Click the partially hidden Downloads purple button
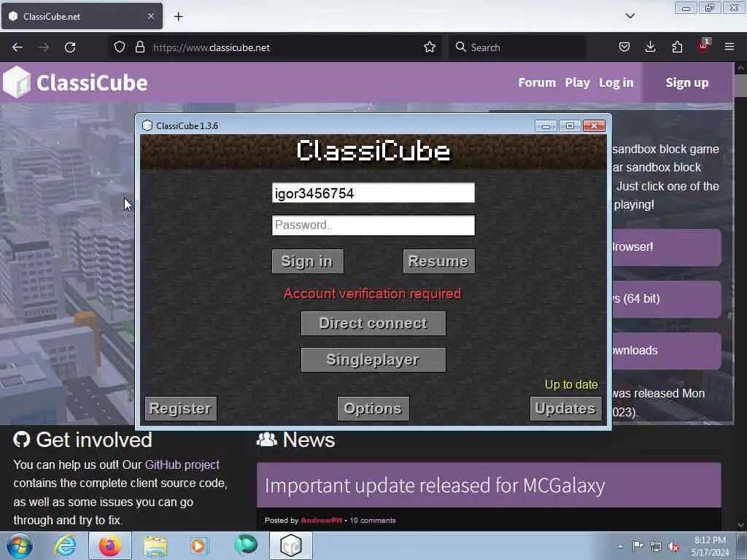747x560 pixels. click(666, 351)
